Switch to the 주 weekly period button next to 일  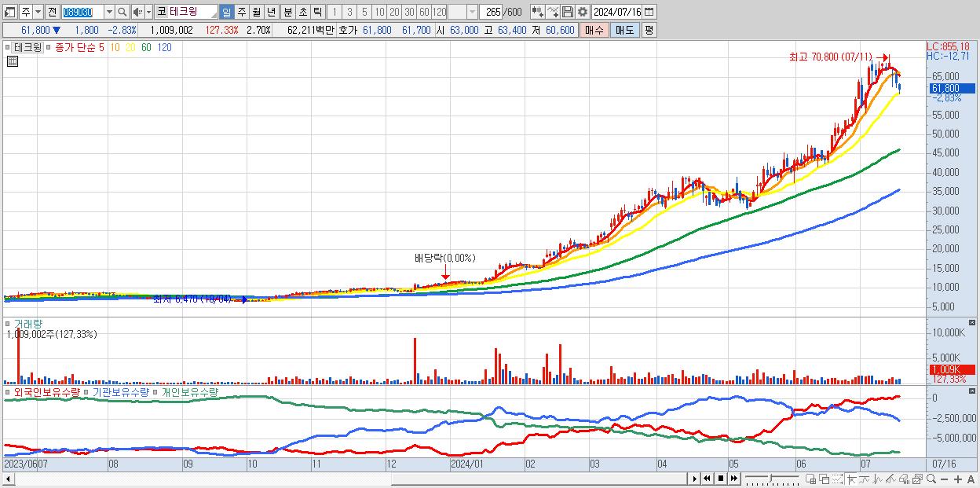coord(241,12)
